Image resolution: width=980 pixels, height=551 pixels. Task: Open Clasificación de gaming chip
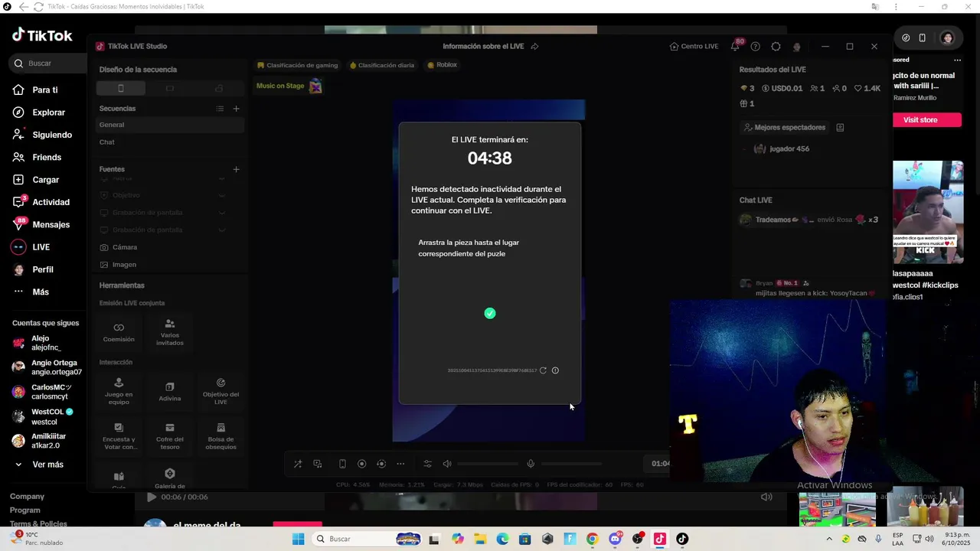298,65
